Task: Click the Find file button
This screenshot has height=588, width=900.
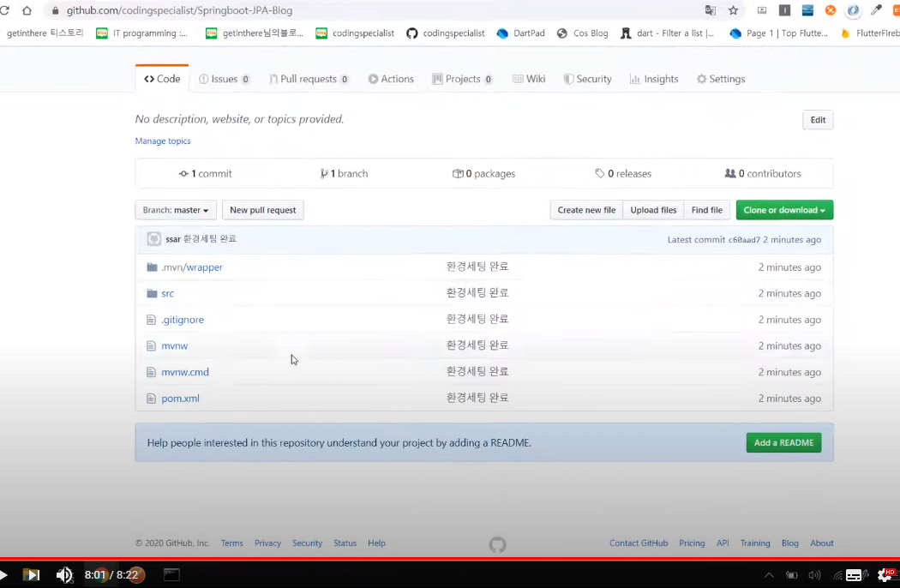Action: pos(706,210)
